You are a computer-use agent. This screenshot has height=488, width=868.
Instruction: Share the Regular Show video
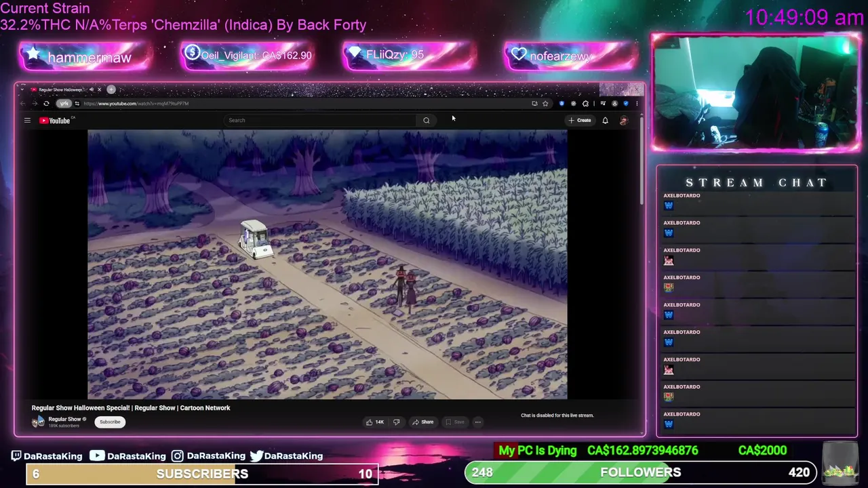[422, 422]
